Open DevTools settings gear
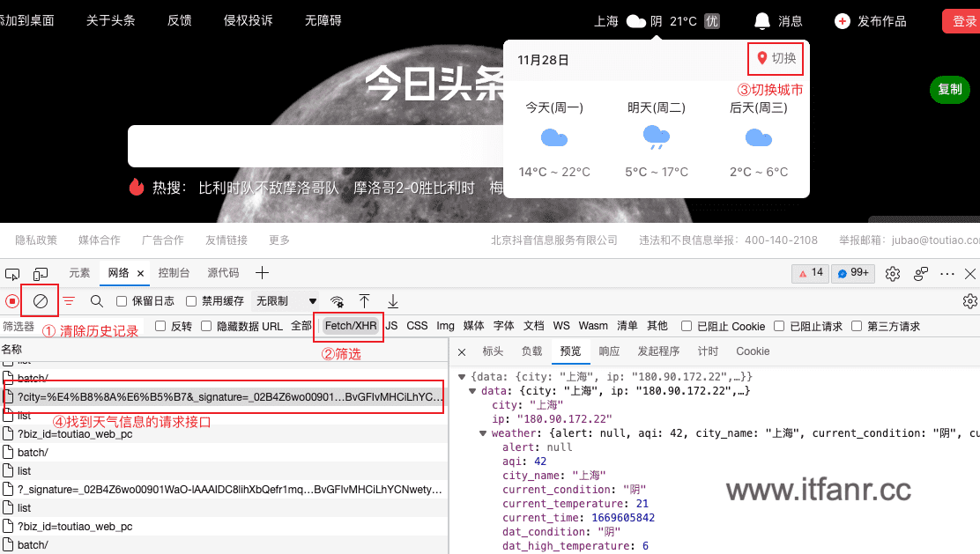The height and width of the screenshot is (554, 980). coord(893,274)
